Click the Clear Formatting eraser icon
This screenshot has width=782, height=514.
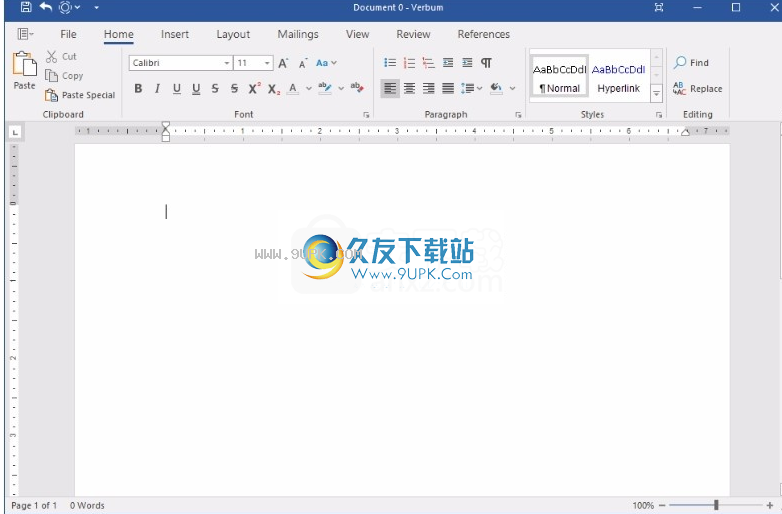click(x=357, y=88)
